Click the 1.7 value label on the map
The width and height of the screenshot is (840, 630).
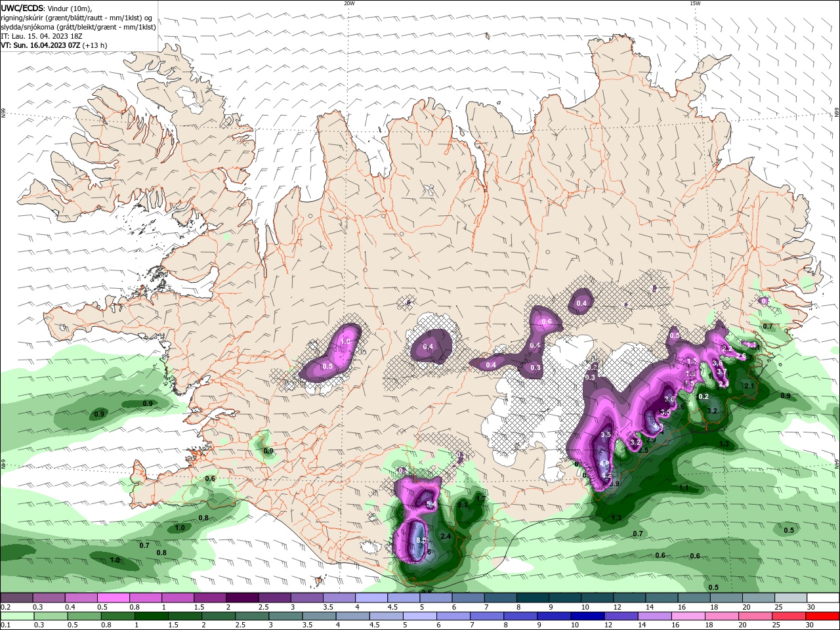click(x=481, y=499)
